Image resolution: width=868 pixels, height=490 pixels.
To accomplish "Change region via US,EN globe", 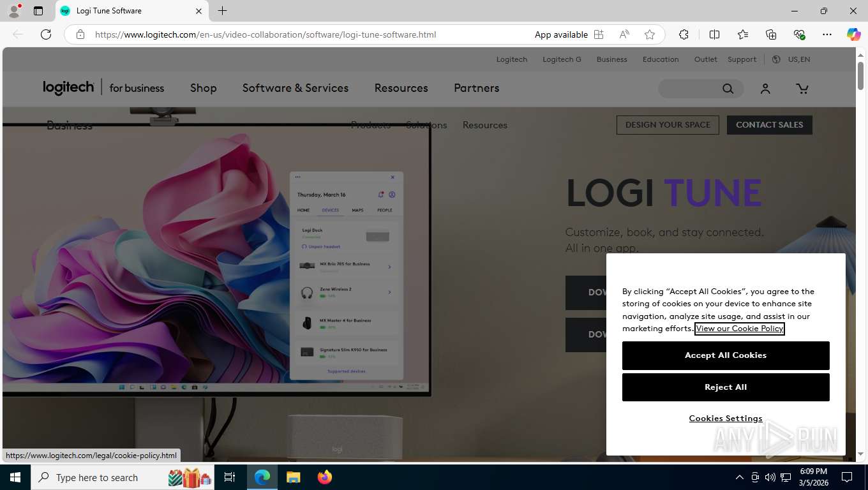I will (x=791, y=59).
